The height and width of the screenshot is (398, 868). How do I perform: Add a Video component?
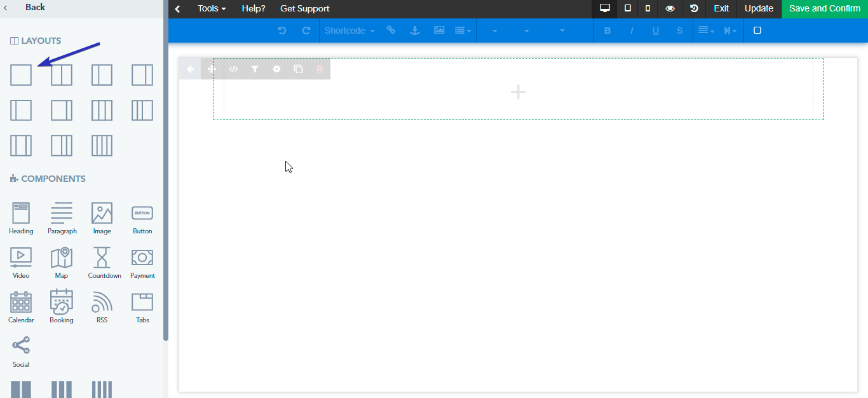[21, 263]
